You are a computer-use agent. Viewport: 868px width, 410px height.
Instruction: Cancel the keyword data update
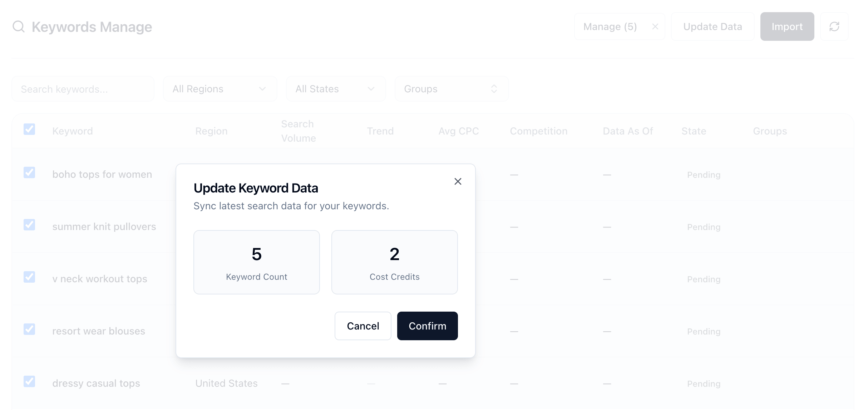363,326
